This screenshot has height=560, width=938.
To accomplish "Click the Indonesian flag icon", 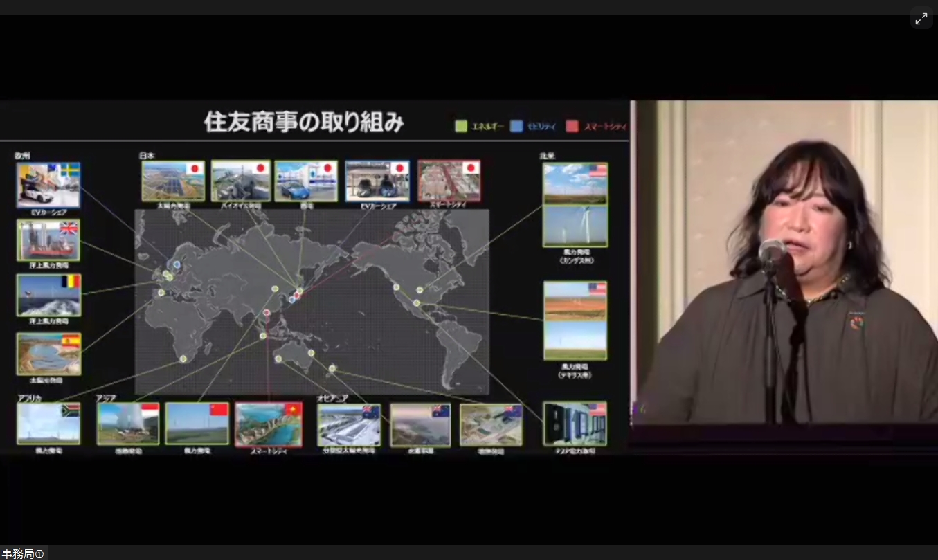I will tap(150, 410).
